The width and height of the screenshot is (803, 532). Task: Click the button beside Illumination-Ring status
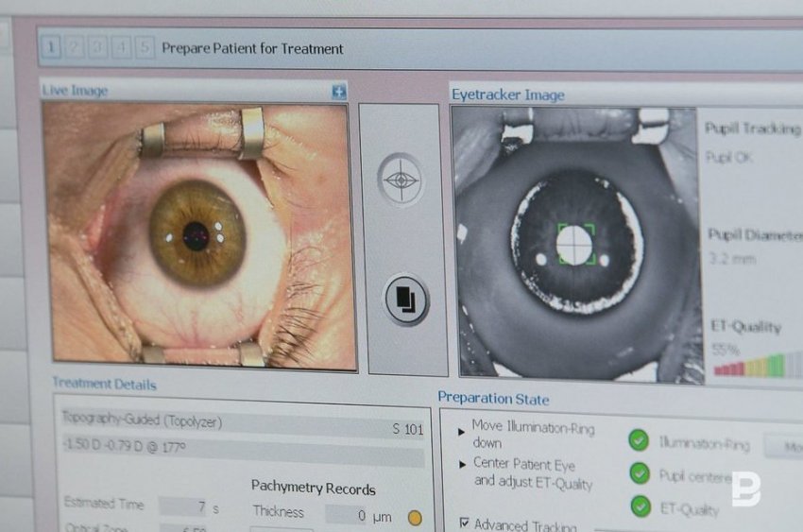784,444
